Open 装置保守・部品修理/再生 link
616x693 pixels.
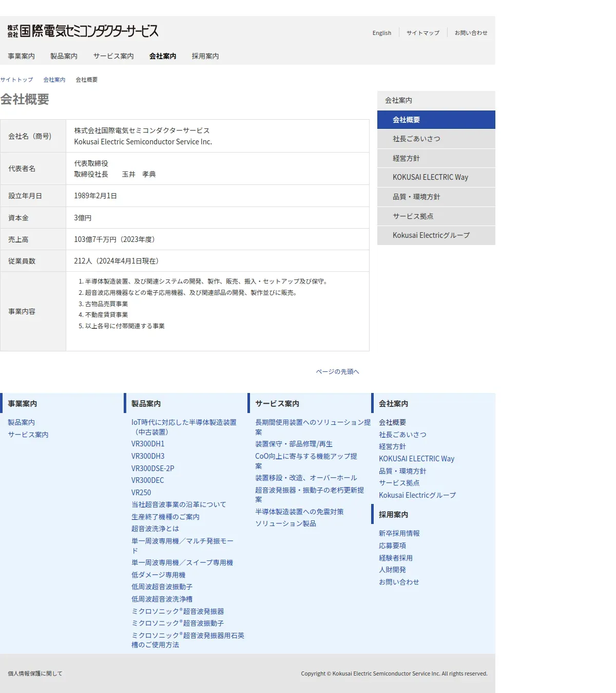[294, 444]
